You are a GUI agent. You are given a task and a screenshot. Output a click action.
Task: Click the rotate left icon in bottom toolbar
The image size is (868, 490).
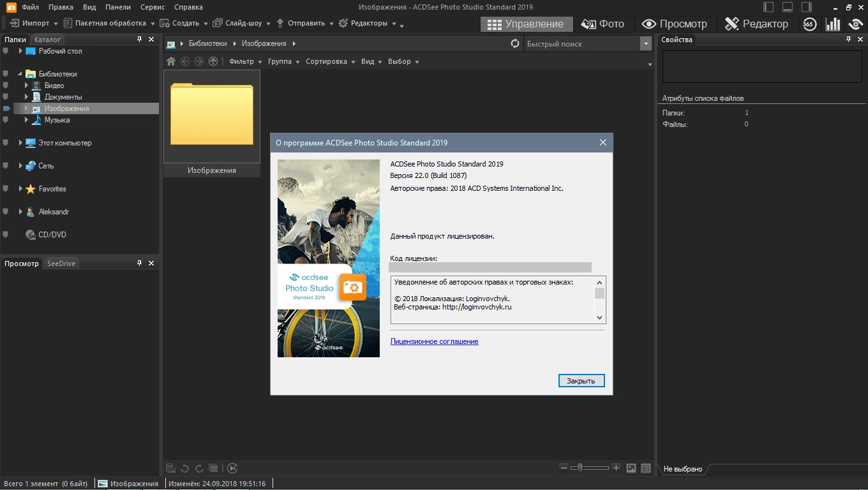point(185,468)
